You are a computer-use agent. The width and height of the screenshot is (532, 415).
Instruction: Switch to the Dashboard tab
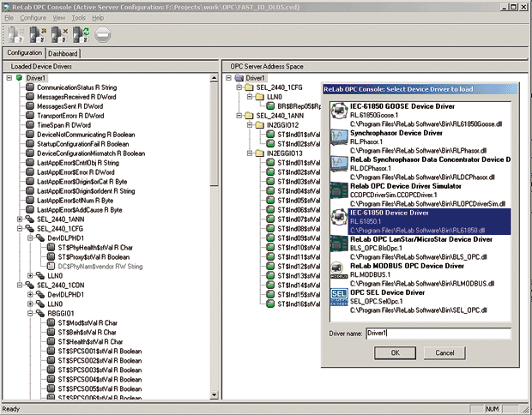tap(63, 53)
